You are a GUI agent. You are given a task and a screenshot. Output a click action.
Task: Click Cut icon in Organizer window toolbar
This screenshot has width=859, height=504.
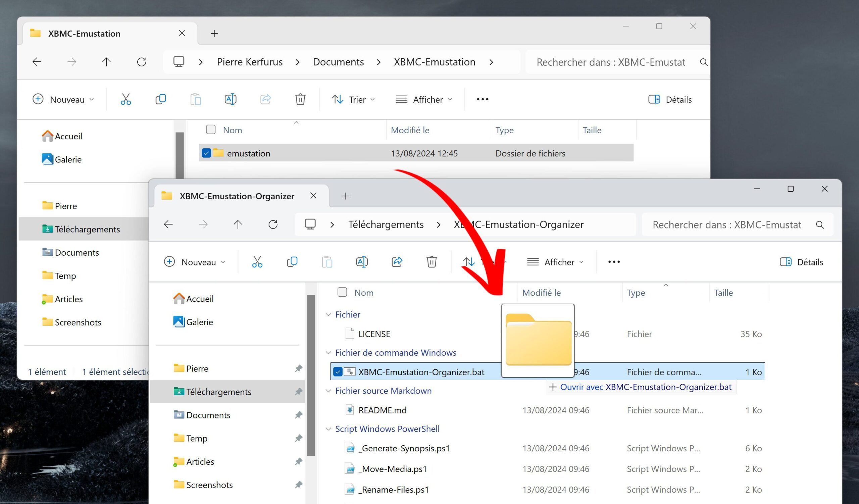(x=257, y=262)
